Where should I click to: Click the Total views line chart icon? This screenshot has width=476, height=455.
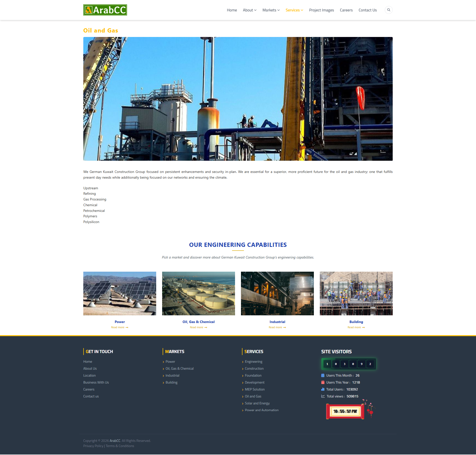click(323, 396)
